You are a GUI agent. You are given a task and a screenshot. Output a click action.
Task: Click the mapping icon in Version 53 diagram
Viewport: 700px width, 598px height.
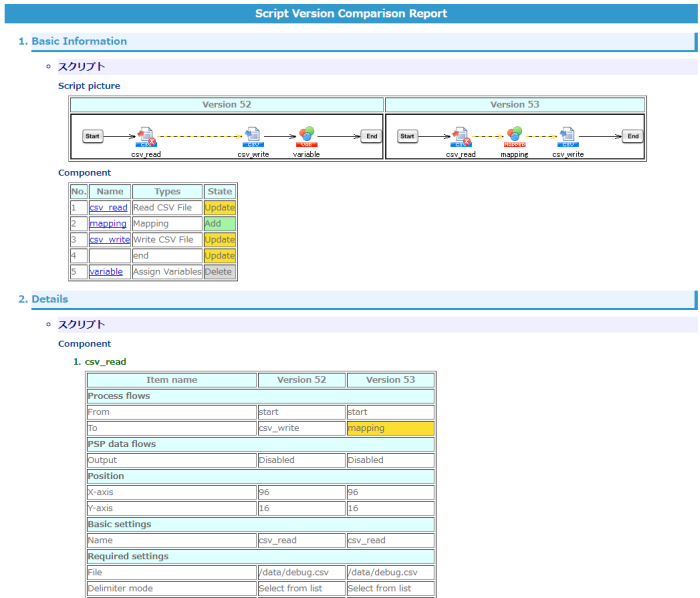[514, 136]
